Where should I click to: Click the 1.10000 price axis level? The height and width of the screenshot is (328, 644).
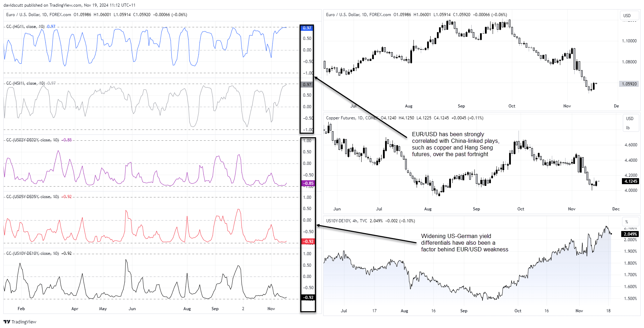629,41
